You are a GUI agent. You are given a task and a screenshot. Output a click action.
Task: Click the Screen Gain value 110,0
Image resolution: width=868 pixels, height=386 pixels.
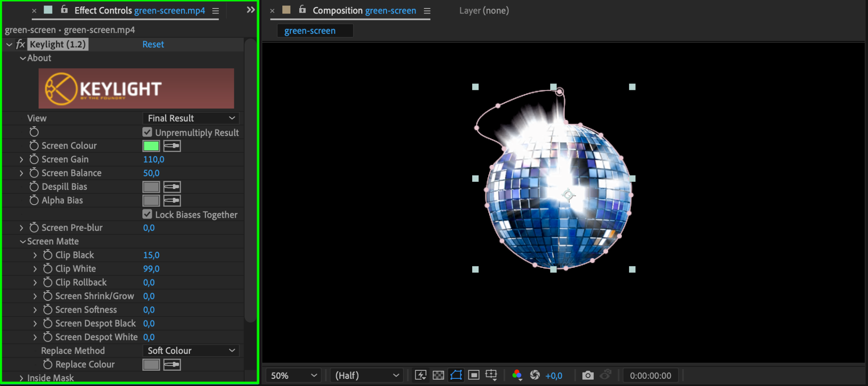click(153, 159)
